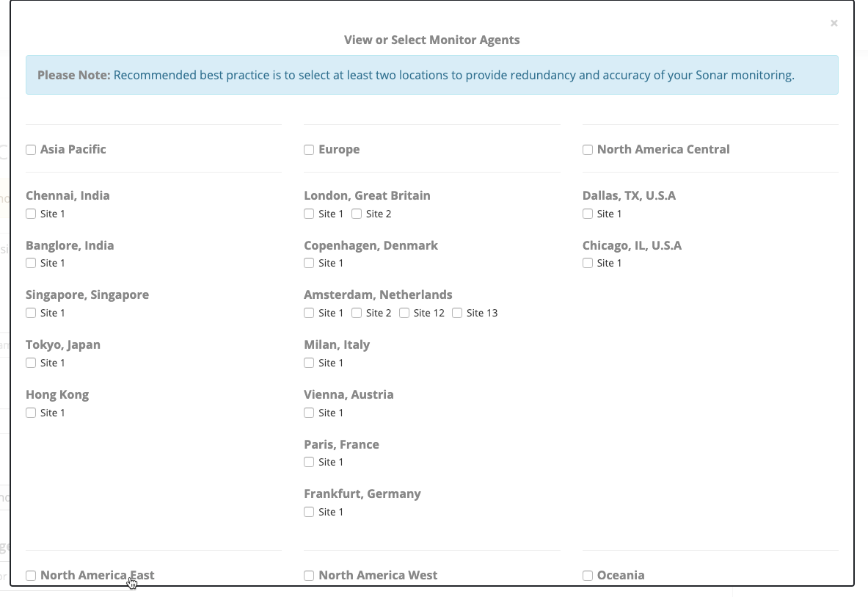This screenshot has width=868, height=597.
Task: Click the Please Note recommendation banner
Action: point(431,75)
